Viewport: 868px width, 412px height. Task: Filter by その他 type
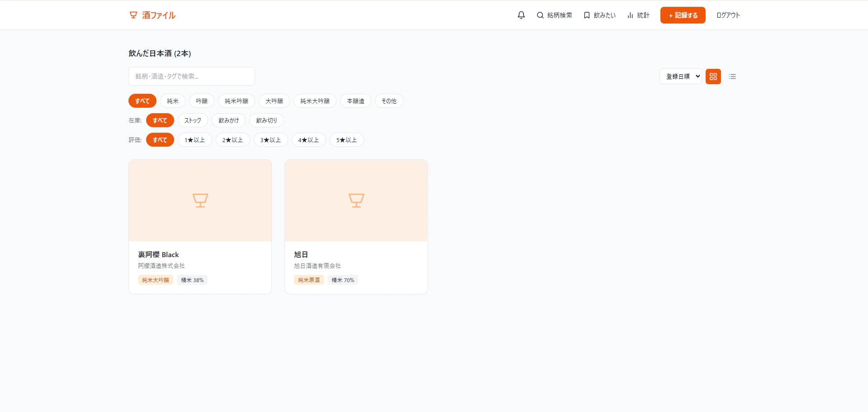[x=389, y=101]
